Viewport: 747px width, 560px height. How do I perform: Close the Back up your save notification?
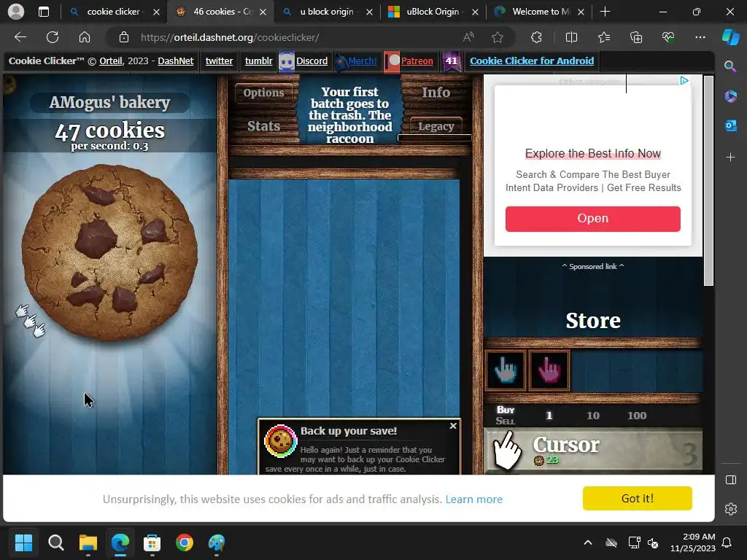(x=453, y=426)
